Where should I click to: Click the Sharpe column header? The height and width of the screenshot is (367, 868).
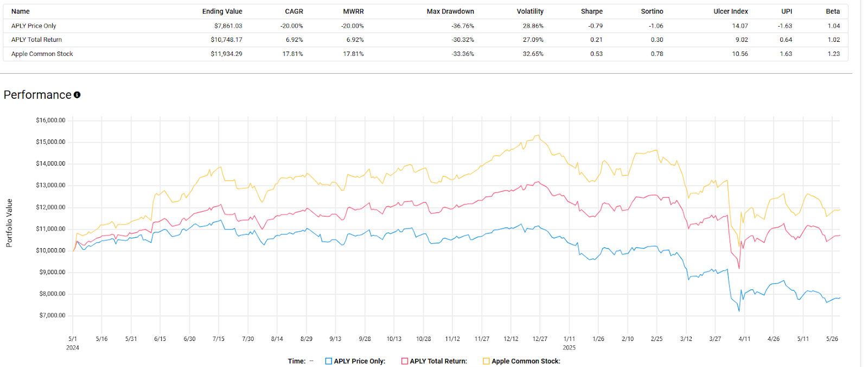[x=592, y=11]
